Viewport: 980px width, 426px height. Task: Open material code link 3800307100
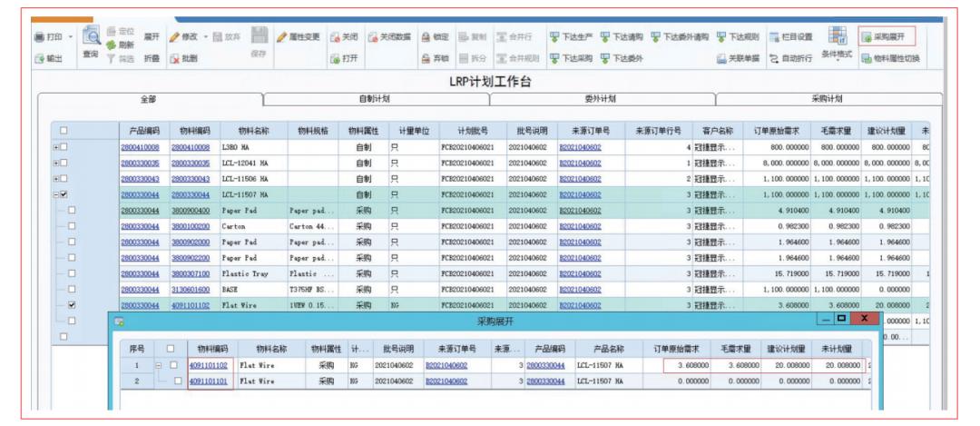(x=191, y=274)
